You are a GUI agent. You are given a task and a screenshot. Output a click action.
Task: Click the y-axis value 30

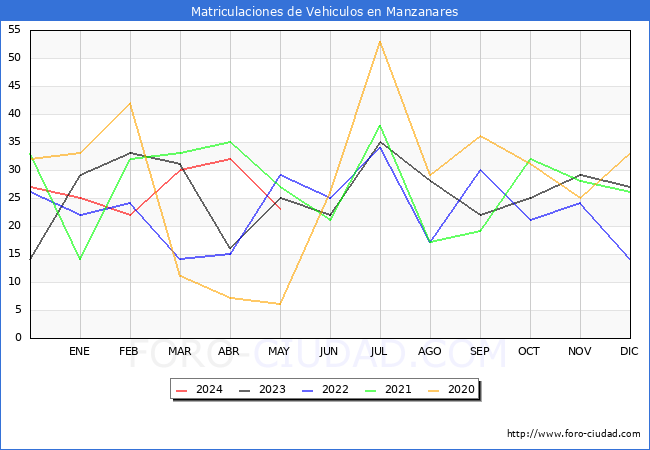pos(15,169)
